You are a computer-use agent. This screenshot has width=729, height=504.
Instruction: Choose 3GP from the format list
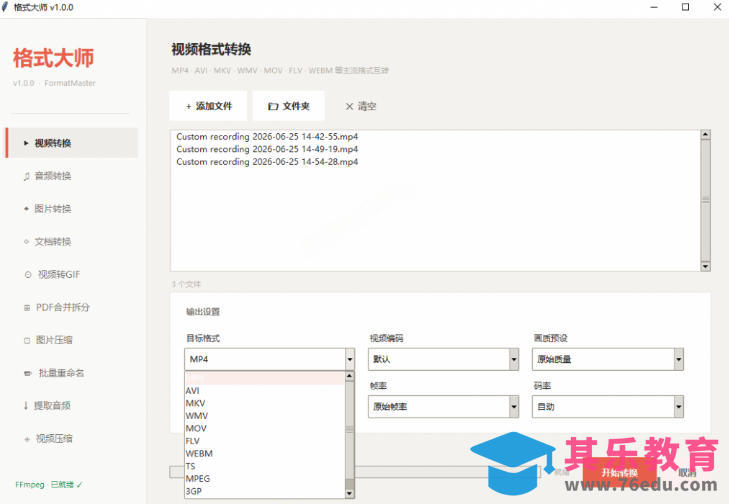(x=265, y=491)
